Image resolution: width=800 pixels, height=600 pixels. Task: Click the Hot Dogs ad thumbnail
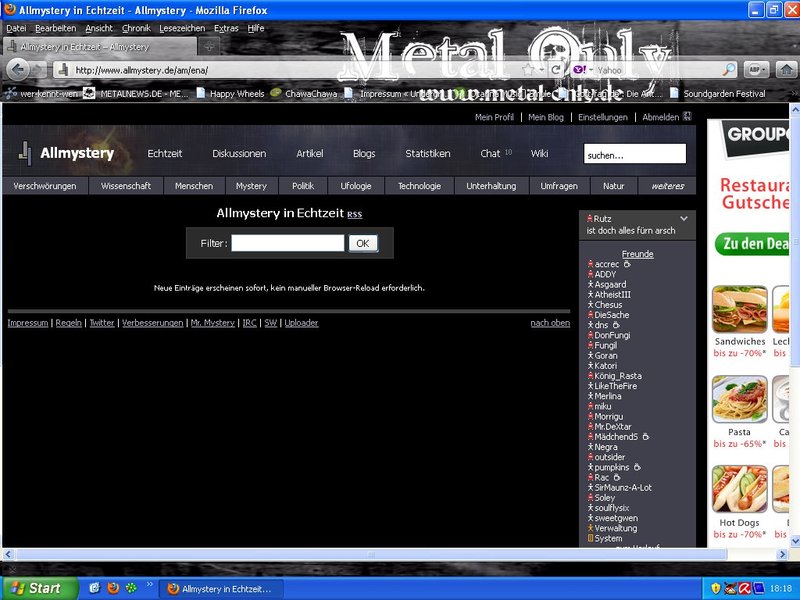[x=740, y=489]
